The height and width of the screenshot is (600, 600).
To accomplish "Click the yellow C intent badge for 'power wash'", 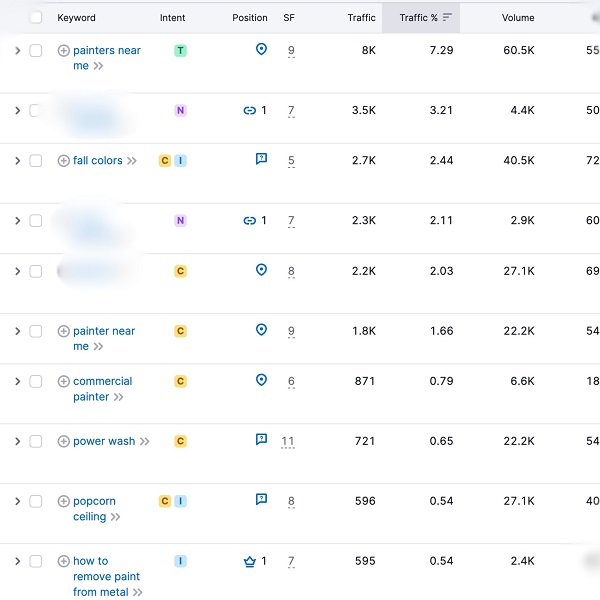I will point(180,441).
